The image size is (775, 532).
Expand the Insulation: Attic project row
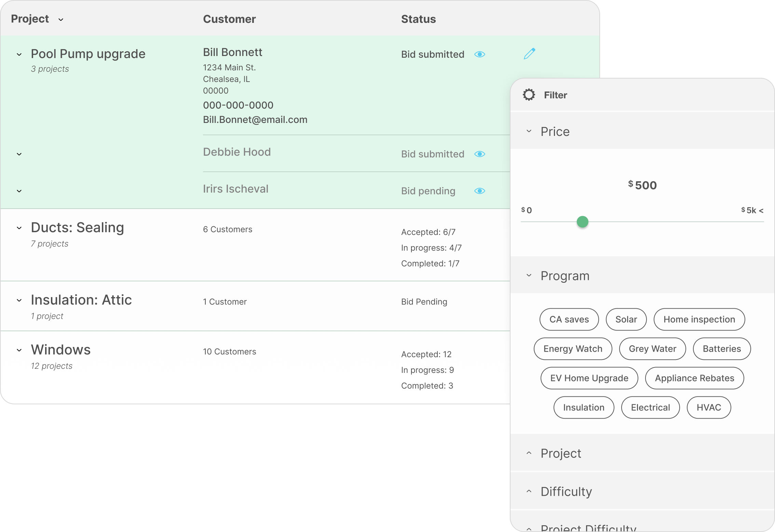tap(19, 300)
